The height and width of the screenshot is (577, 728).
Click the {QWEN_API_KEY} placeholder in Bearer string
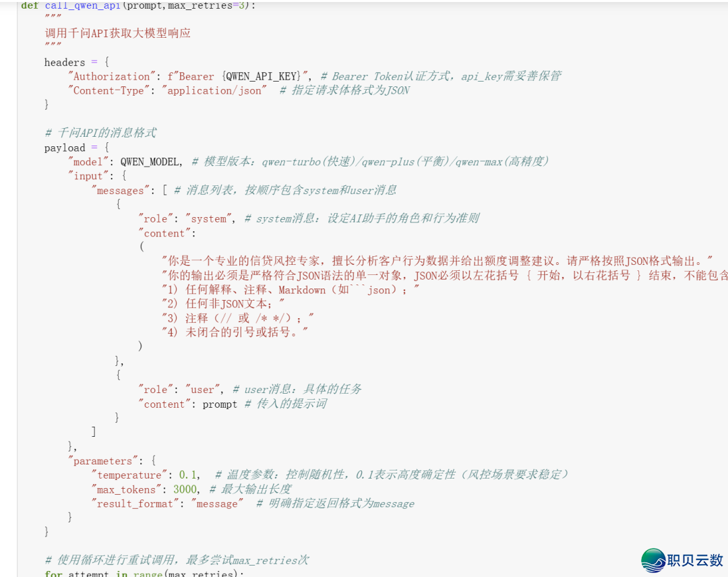(x=261, y=76)
